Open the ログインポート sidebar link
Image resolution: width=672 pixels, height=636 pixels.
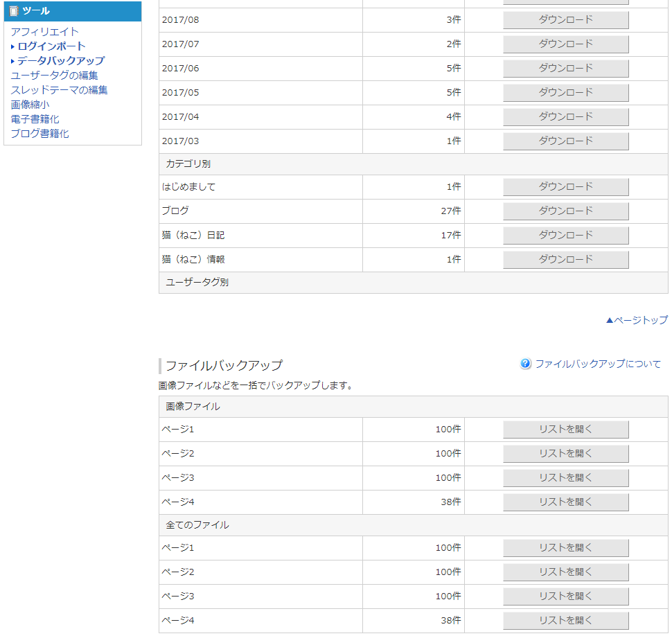pos(51,46)
